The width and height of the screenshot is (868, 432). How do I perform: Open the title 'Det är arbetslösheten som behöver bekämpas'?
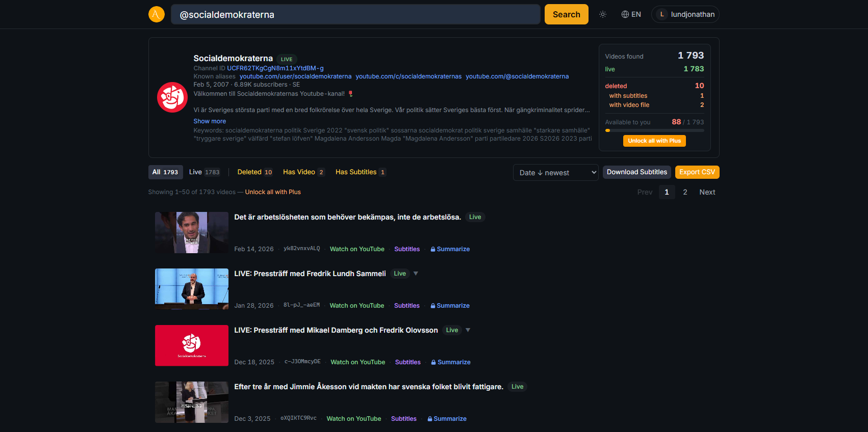coord(347,217)
